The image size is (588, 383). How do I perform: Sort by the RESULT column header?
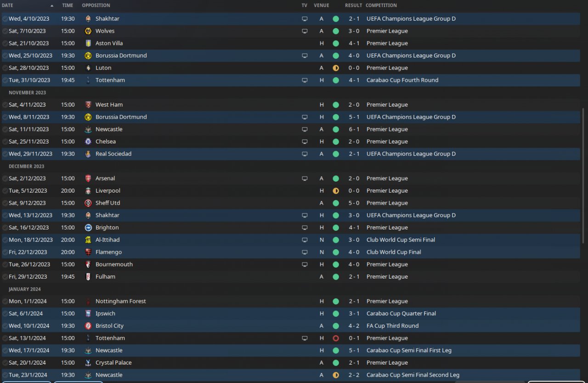coord(353,6)
